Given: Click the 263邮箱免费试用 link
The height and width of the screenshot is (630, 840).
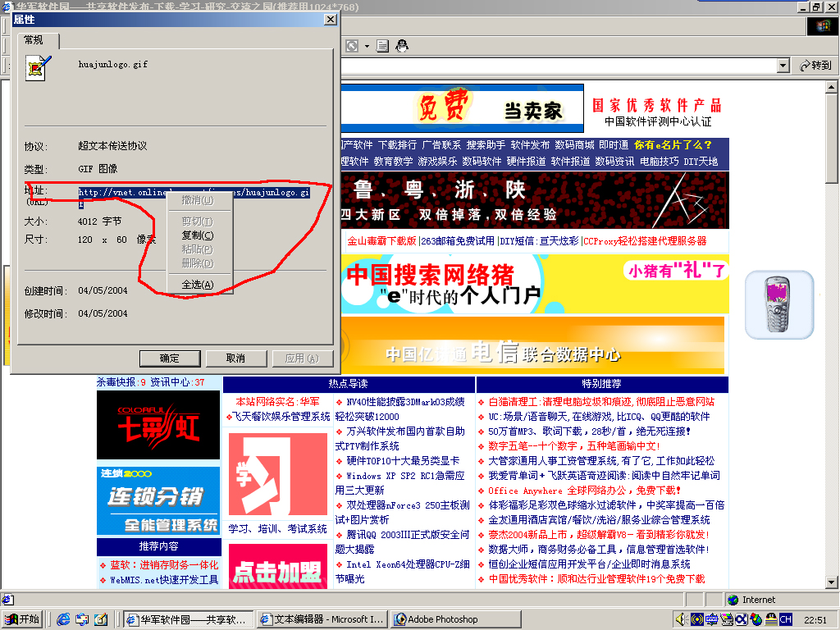Looking at the screenshot, I should click(x=458, y=241).
